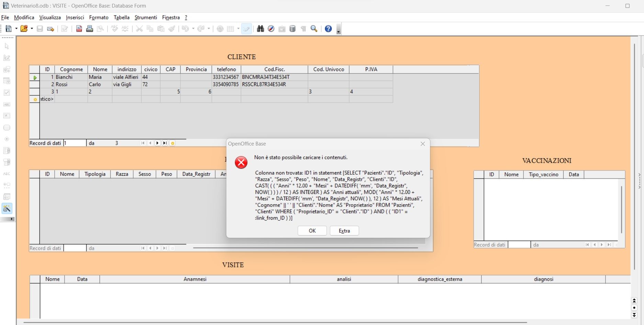Image resolution: width=644 pixels, height=325 pixels.
Task: Select the Option Button form control tool
Action: (7, 139)
